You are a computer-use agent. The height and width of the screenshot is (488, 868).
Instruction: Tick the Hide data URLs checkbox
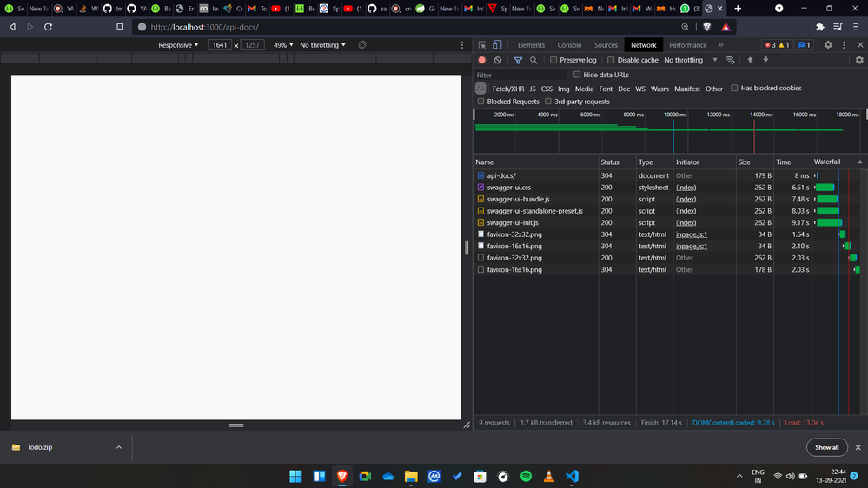(577, 75)
